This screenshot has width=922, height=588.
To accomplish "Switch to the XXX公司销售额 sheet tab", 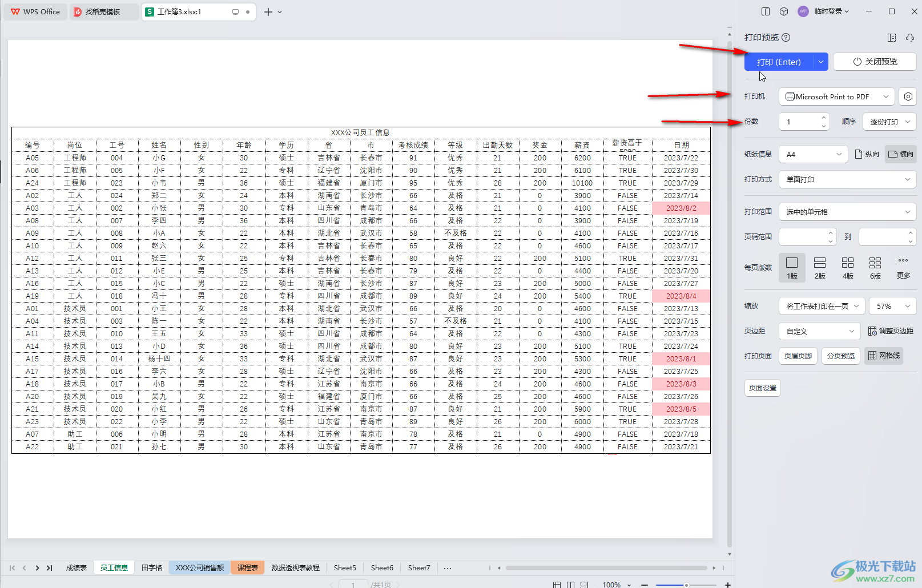I will (200, 567).
